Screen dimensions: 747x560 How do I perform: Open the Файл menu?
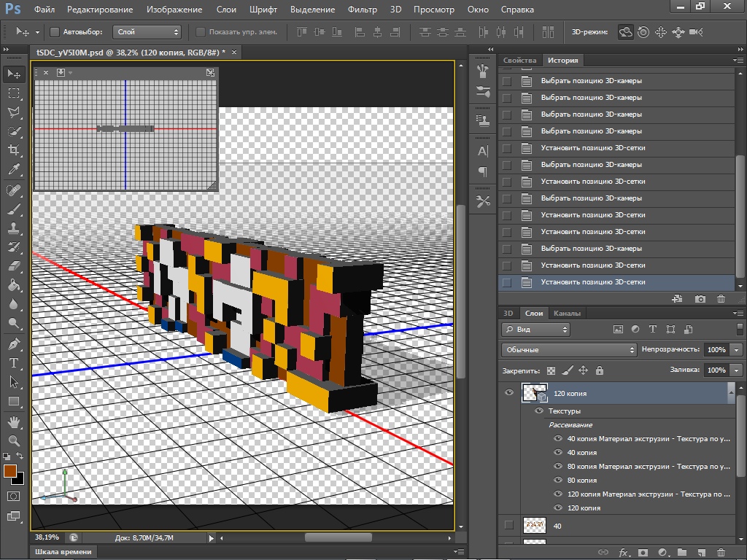tap(44, 9)
